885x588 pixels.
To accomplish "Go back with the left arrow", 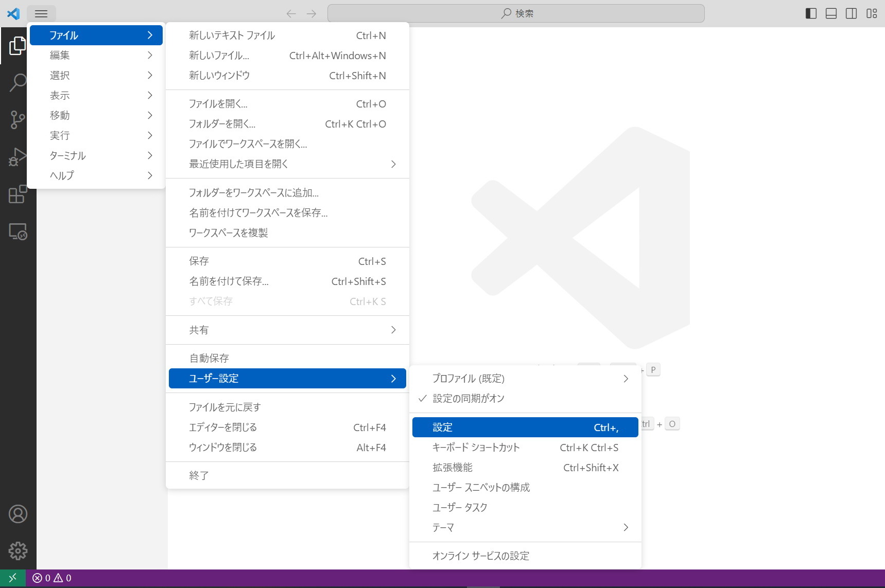I will [x=291, y=14].
